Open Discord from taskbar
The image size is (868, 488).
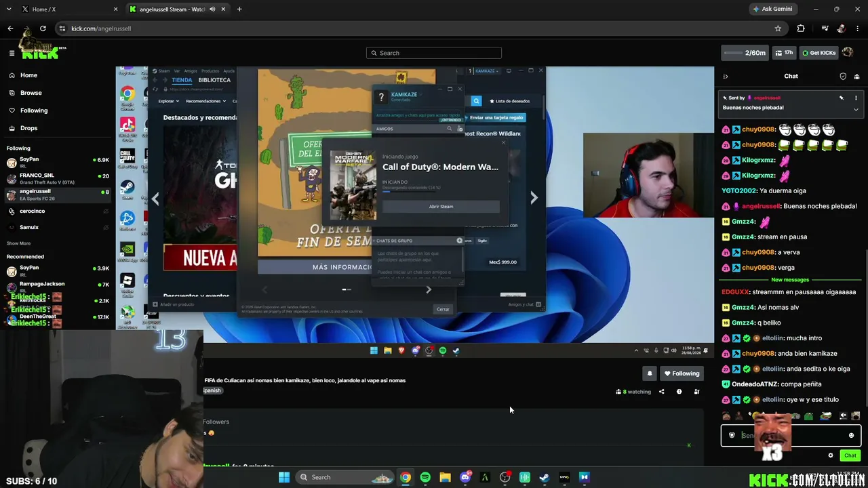(x=465, y=477)
